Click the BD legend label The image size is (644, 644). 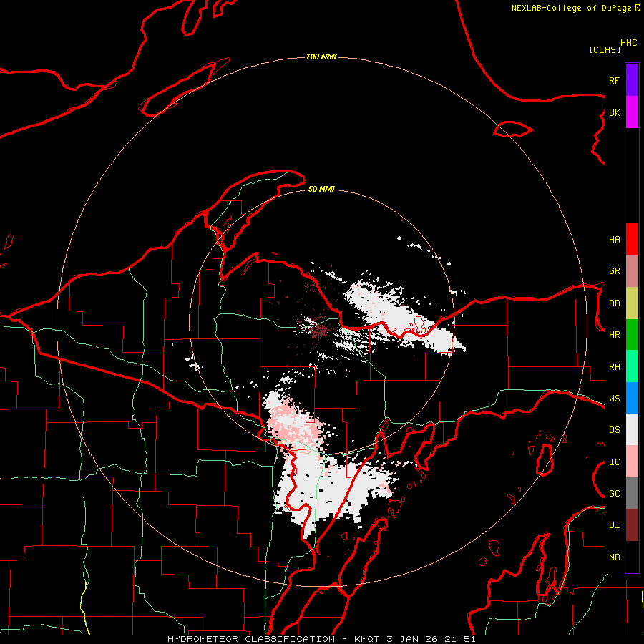pyautogui.click(x=614, y=303)
